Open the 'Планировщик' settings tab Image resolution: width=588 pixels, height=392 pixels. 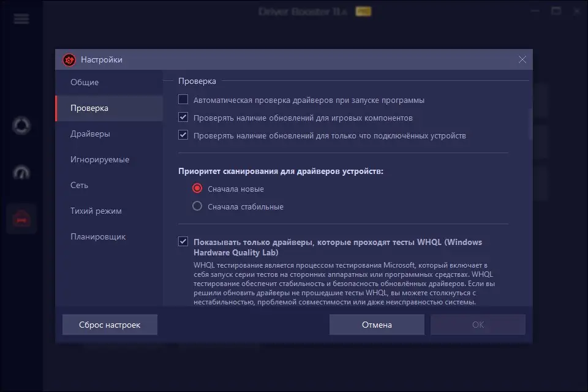click(x=109, y=236)
